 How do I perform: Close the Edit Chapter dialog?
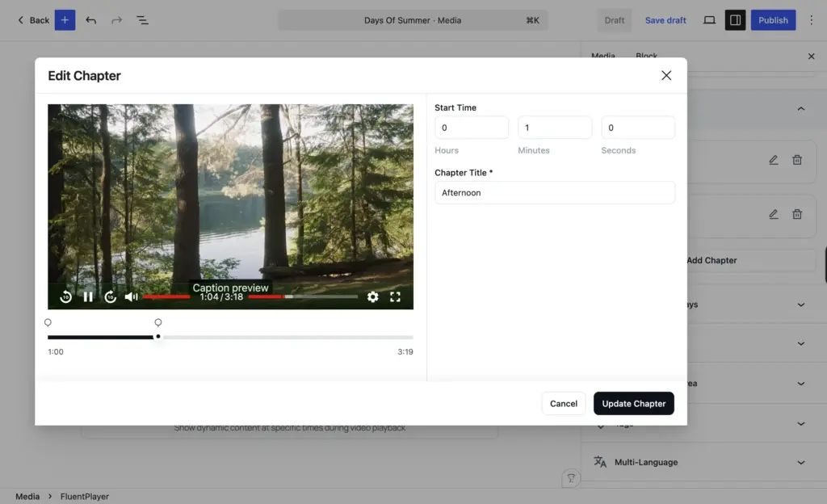[x=666, y=75]
